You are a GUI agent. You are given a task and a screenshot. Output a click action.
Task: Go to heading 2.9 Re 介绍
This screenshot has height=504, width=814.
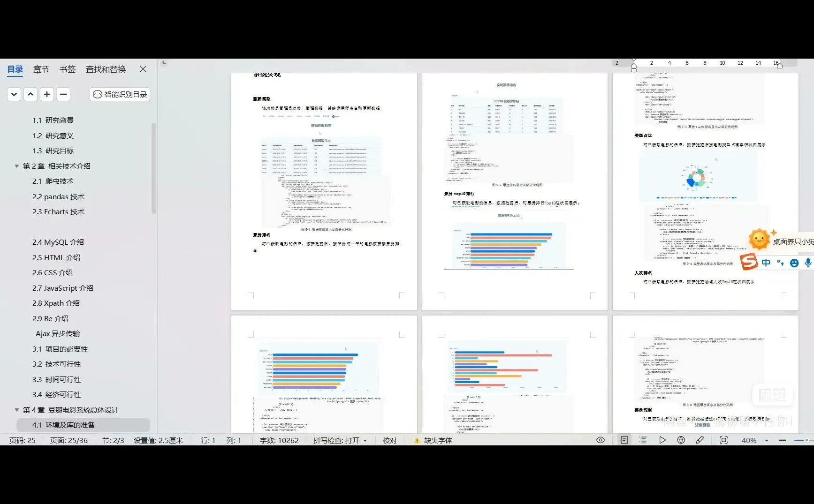[x=51, y=319]
